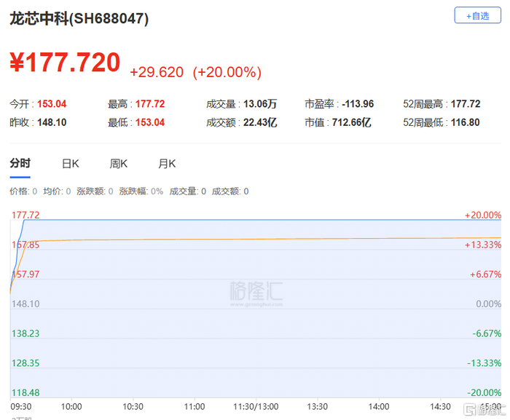The height and width of the screenshot is (420, 510).
Task: Click y-axis label 118.48
Action: 25,392
